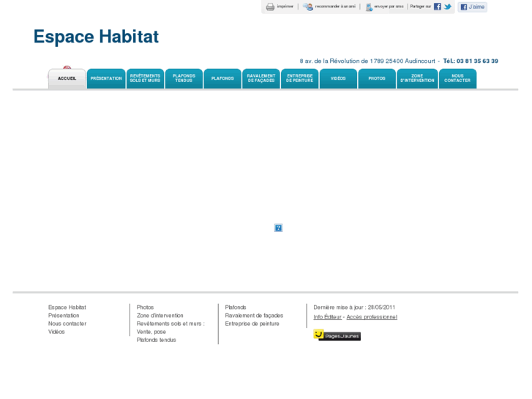Screen dimensions: 532x399
Task: Select the Plafonds tendus tab
Action: click(184, 79)
